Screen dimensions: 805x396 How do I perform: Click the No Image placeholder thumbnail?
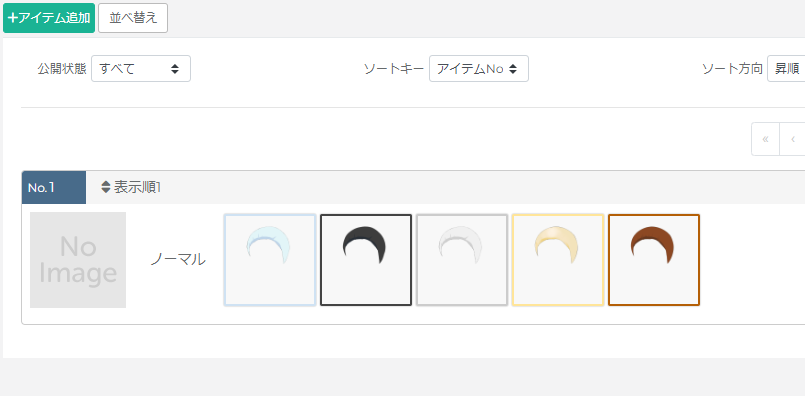78,260
